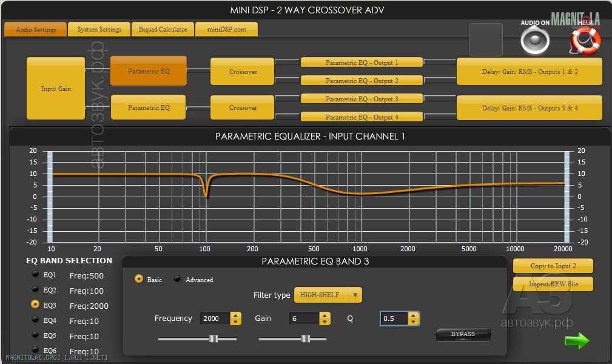This screenshot has width=612, height=364.
Task: Click the EQ6 Freq:10 label
Action: pos(84,351)
